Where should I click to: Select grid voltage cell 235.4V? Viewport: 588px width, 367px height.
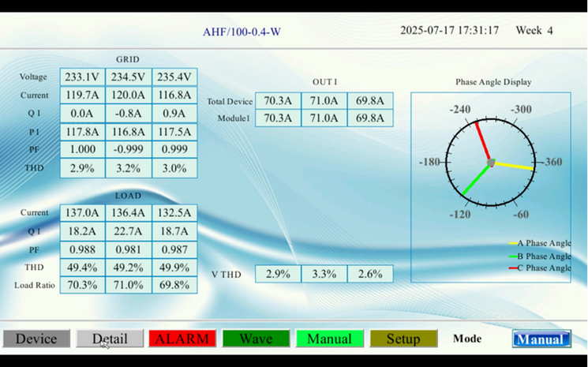pos(174,77)
